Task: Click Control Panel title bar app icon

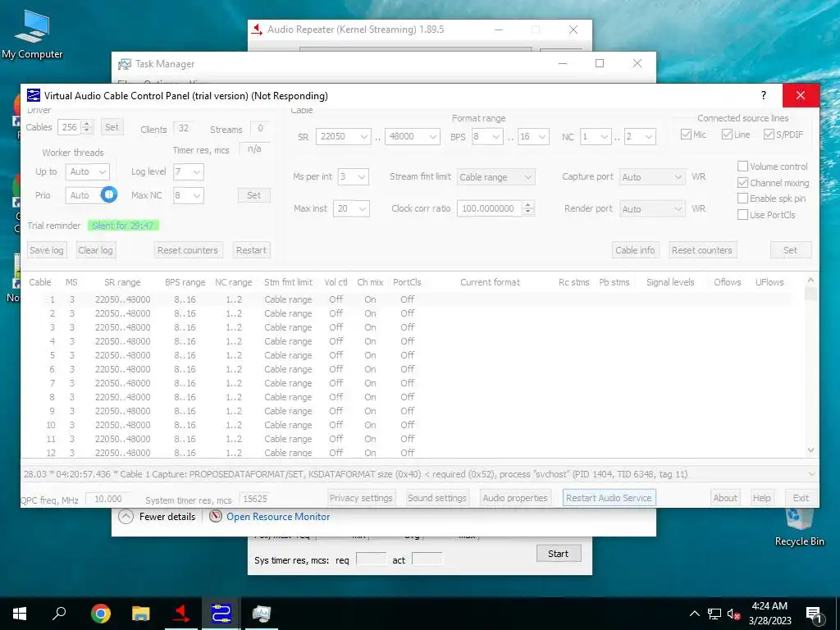Action: [33, 95]
